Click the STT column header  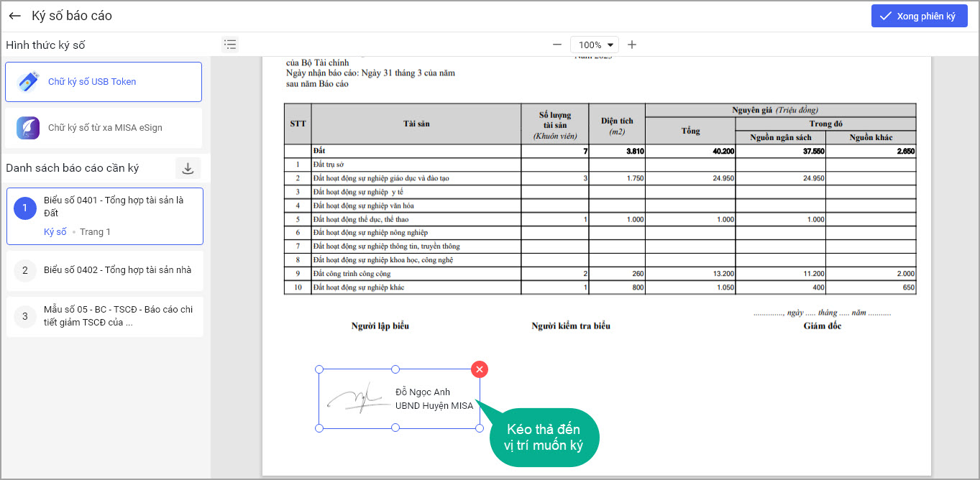pyautogui.click(x=298, y=124)
